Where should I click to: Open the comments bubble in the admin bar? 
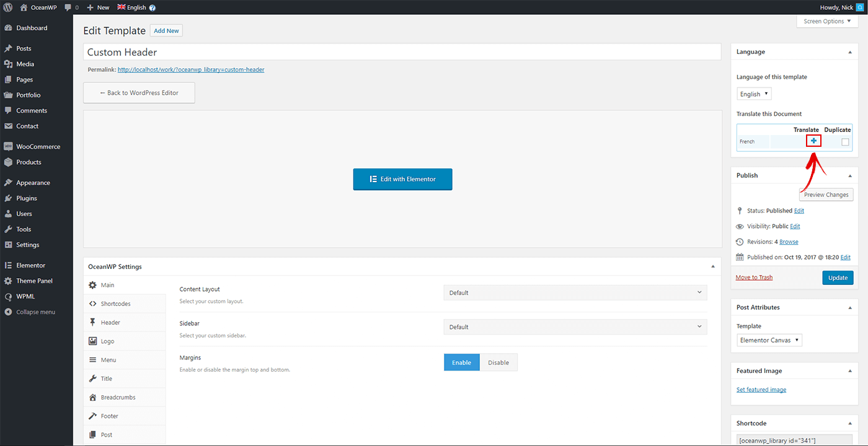pyautogui.click(x=67, y=7)
